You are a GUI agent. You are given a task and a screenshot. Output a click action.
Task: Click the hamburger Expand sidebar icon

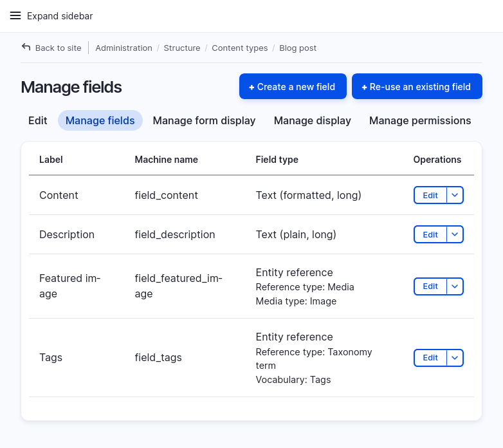pos(15,15)
